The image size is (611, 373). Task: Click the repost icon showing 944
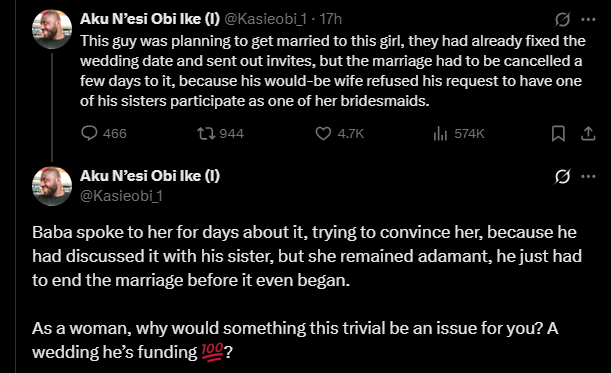pos(206,134)
